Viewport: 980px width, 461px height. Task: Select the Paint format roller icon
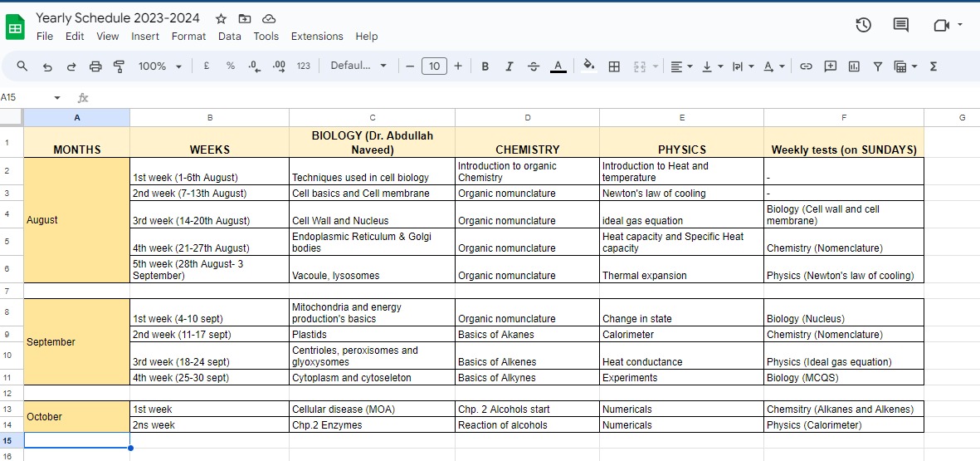pyautogui.click(x=119, y=66)
